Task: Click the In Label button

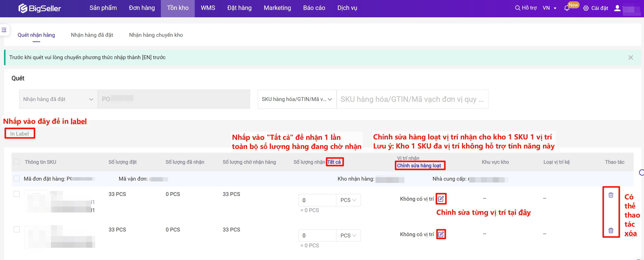Action: (19, 134)
